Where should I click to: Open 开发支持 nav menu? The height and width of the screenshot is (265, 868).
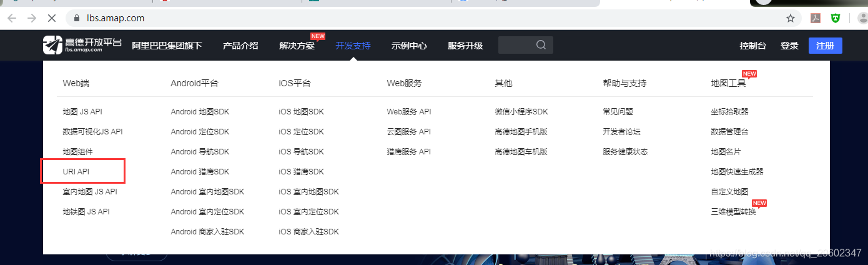pyautogui.click(x=353, y=46)
